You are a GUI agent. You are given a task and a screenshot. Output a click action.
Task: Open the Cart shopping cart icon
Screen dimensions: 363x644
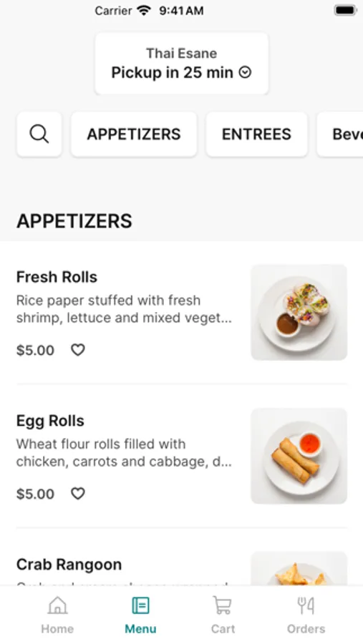[x=223, y=606]
